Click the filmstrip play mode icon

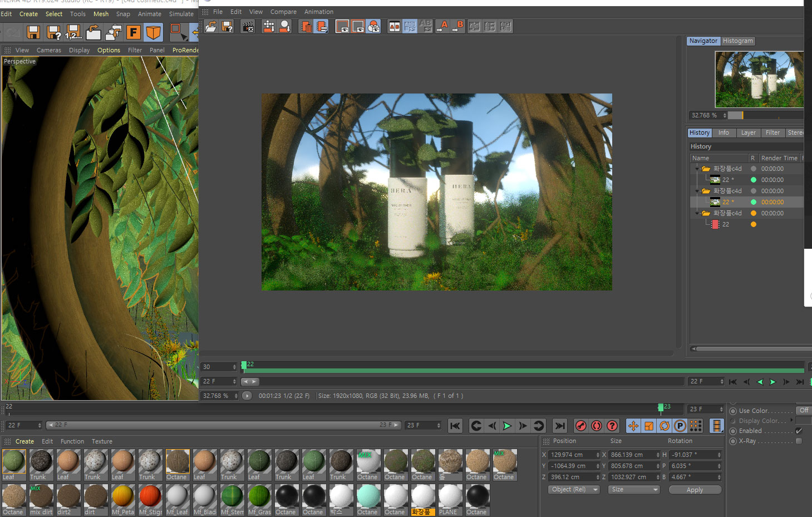717,426
